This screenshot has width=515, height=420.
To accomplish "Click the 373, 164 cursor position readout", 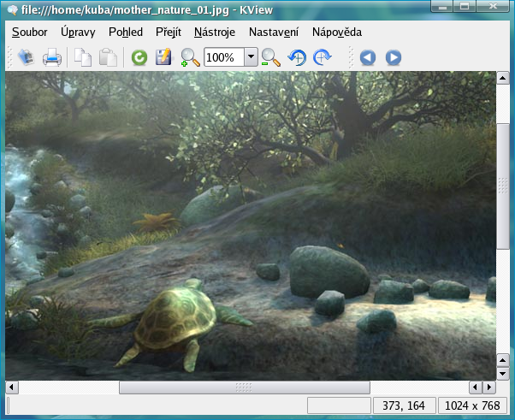I will (404, 405).
